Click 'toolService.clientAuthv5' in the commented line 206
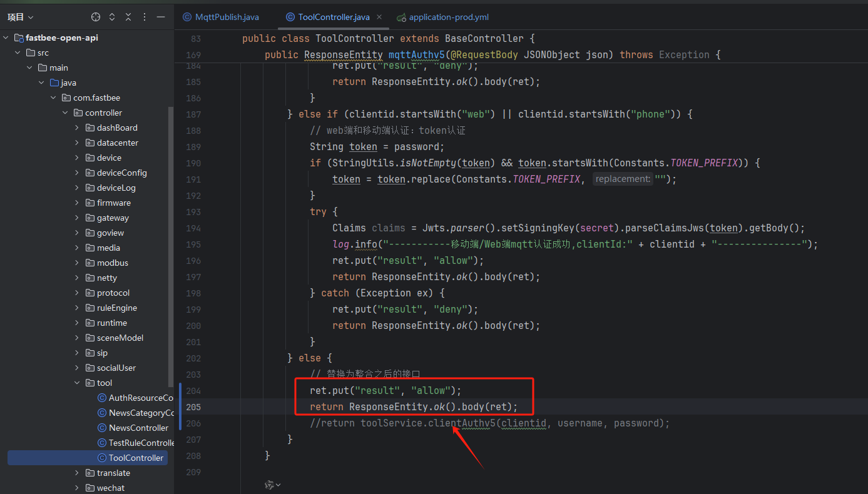The width and height of the screenshot is (868, 494). coord(428,423)
